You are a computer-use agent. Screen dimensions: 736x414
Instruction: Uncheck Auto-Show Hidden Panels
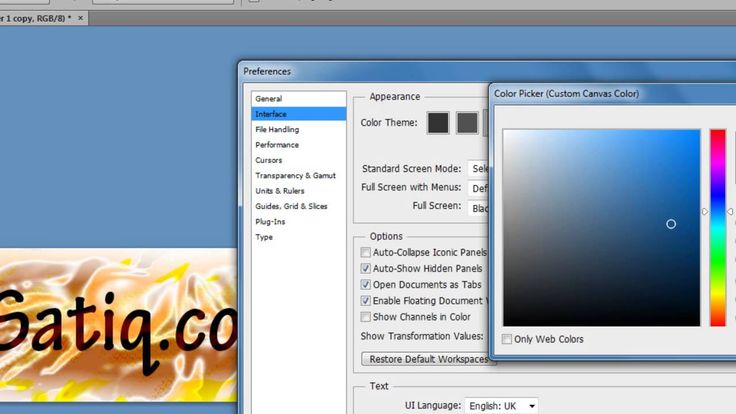point(365,269)
